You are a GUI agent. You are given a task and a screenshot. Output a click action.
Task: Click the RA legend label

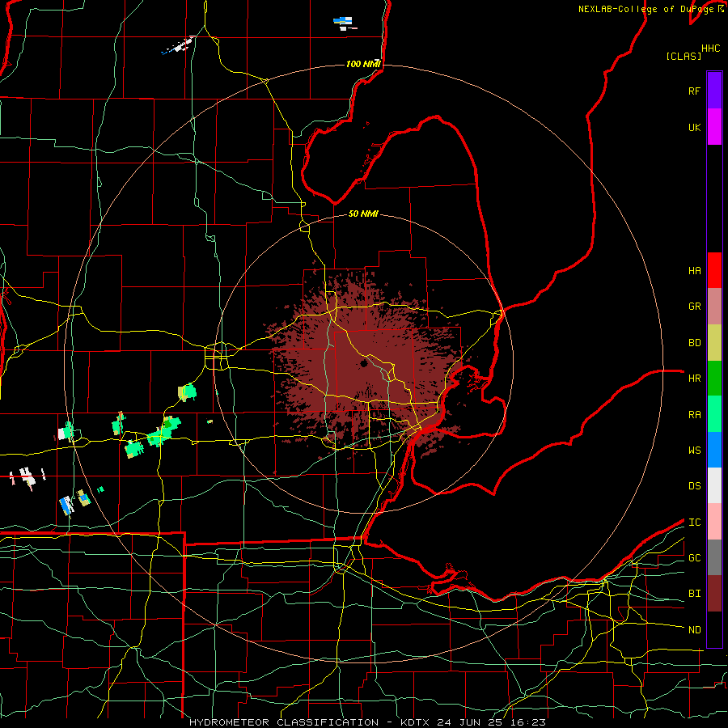[694, 415]
